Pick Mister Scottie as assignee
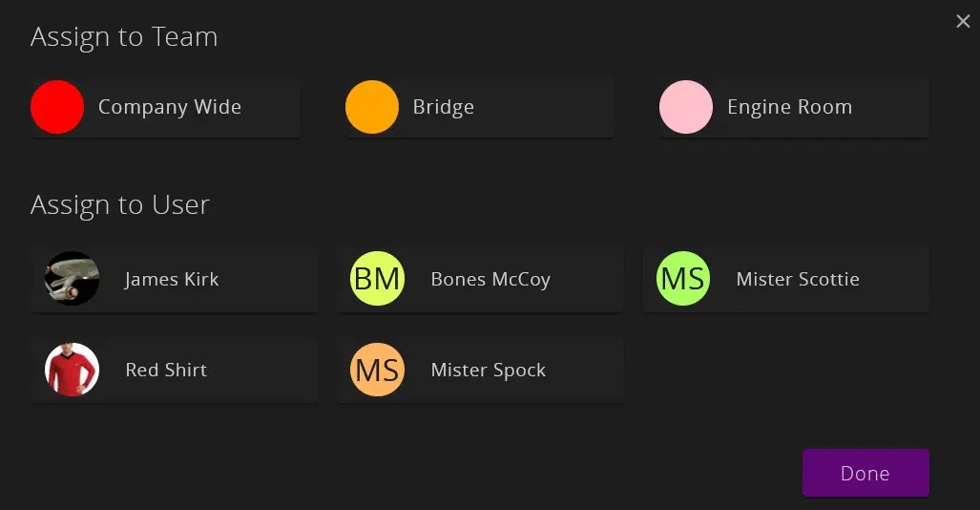 pos(798,280)
